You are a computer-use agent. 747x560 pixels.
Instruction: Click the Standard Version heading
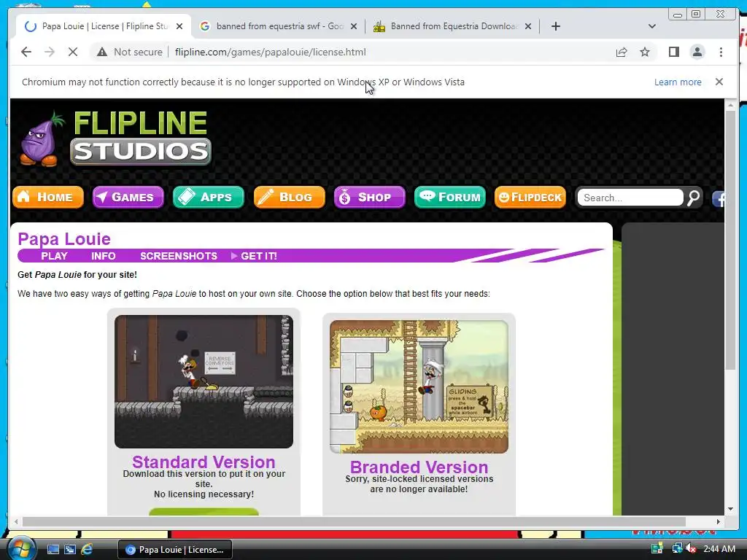tap(204, 462)
